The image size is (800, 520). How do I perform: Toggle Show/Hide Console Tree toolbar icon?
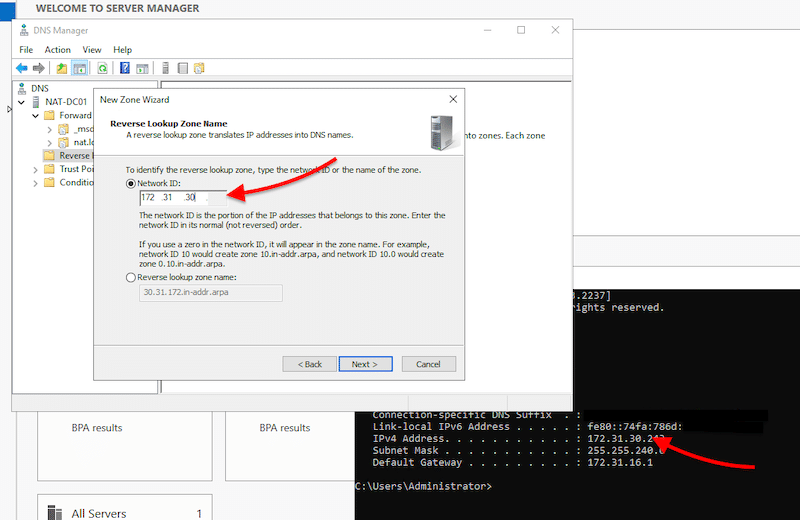80,68
